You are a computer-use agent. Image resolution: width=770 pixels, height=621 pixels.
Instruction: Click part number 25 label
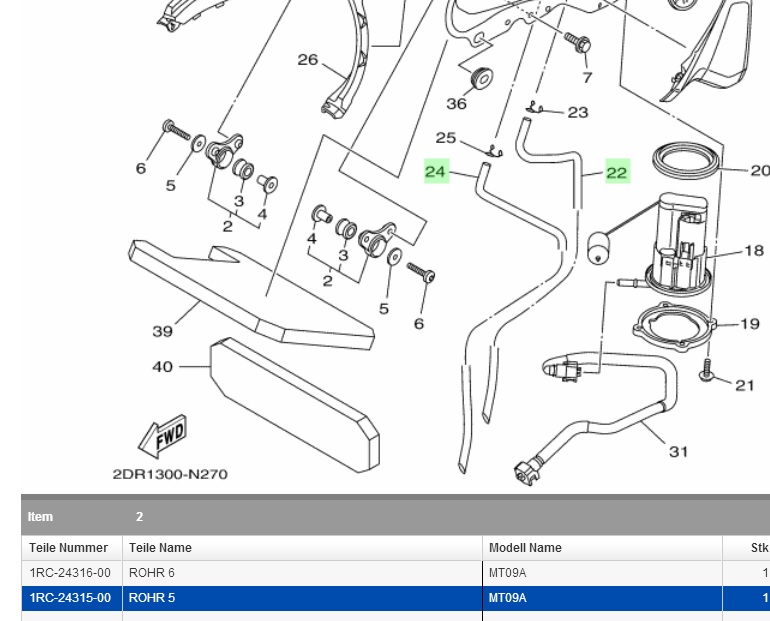(445, 138)
